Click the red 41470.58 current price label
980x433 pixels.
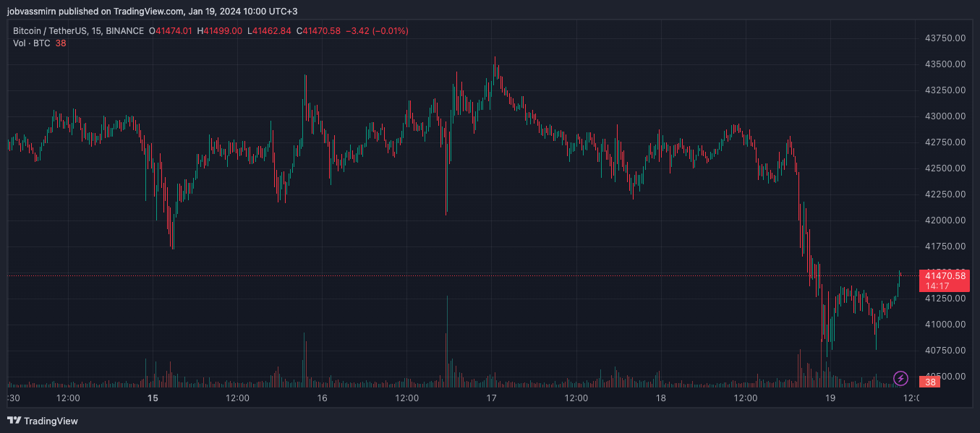tap(944, 275)
